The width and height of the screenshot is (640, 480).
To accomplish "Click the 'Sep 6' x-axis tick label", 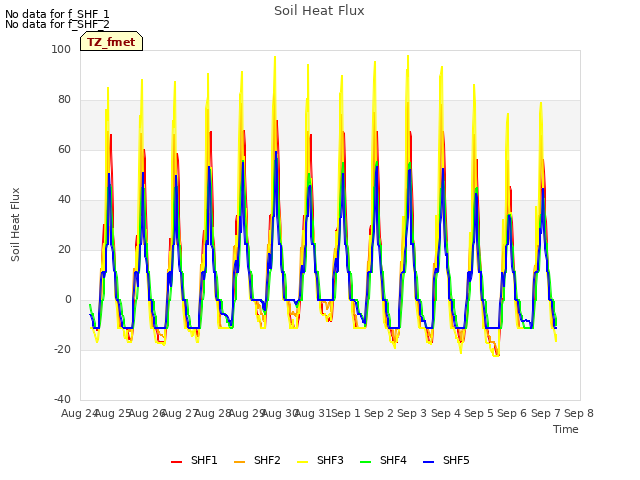I will tap(512, 413).
